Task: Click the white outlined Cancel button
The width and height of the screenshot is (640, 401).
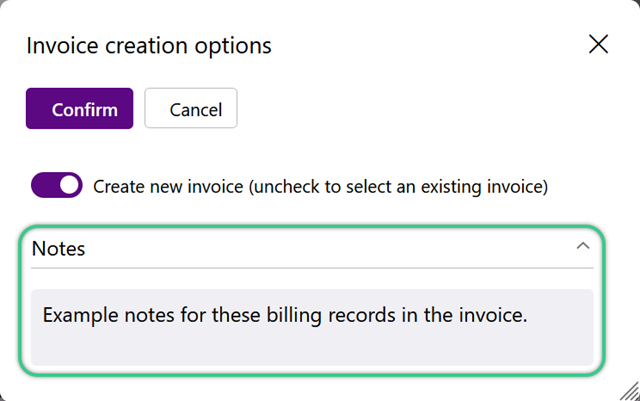Action: click(191, 108)
